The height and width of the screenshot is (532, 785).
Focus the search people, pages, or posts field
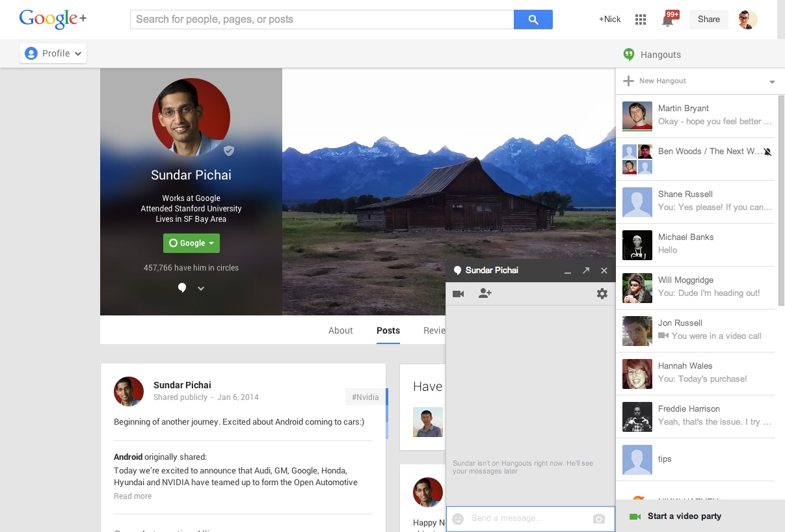pyautogui.click(x=322, y=20)
